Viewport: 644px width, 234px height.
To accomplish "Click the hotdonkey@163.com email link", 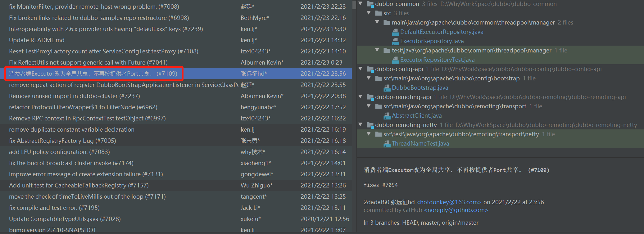I will 449,202.
